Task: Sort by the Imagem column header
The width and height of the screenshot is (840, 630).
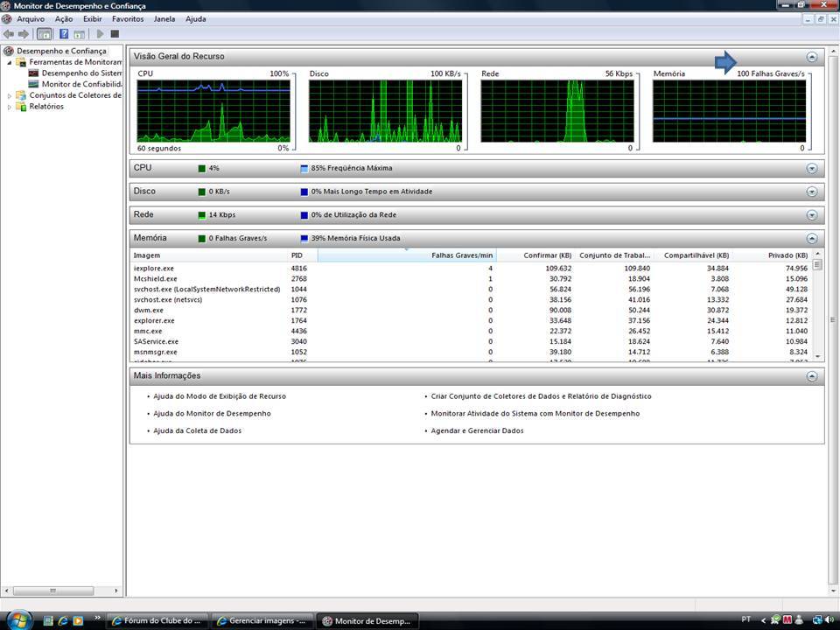Action: pyautogui.click(x=209, y=255)
